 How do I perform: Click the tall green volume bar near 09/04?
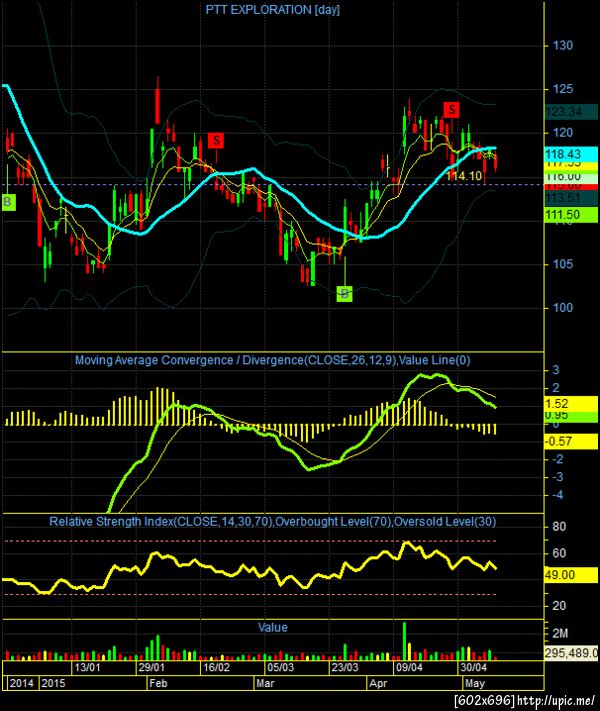404,641
